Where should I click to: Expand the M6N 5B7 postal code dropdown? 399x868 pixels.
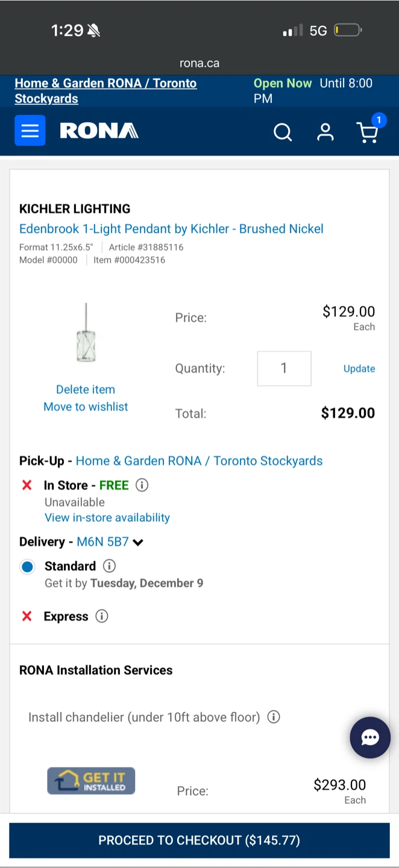coord(138,542)
